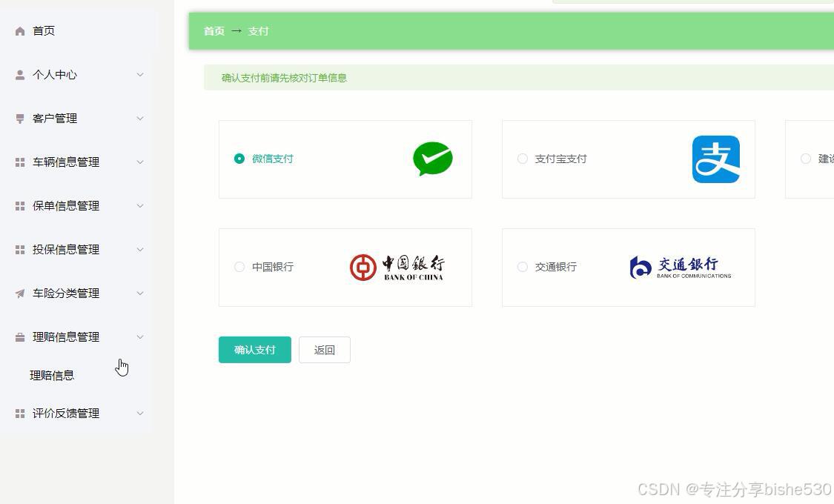Expand the 投保信息管理 chevron
Image resolution: width=834 pixels, height=504 pixels.
pyautogui.click(x=140, y=249)
